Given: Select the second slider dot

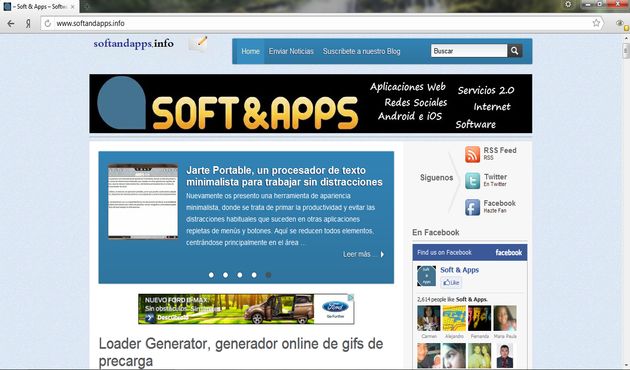Looking at the screenshot, I should click(225, 275).
